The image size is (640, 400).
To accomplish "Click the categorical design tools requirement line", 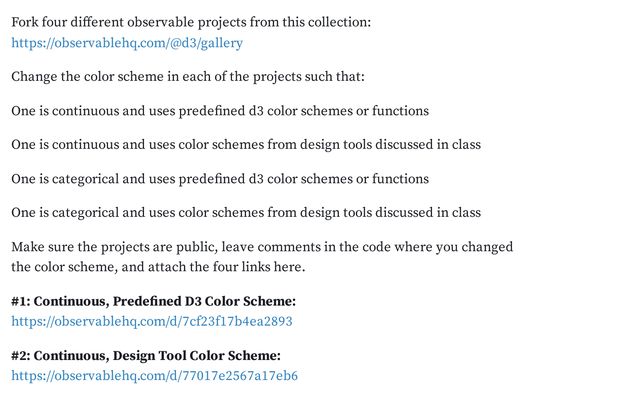I will pos(246,213).
